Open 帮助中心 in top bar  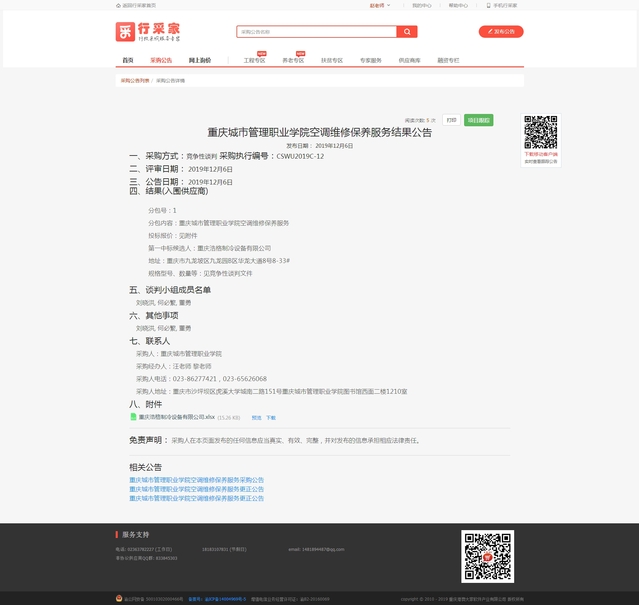coord(458,6)
